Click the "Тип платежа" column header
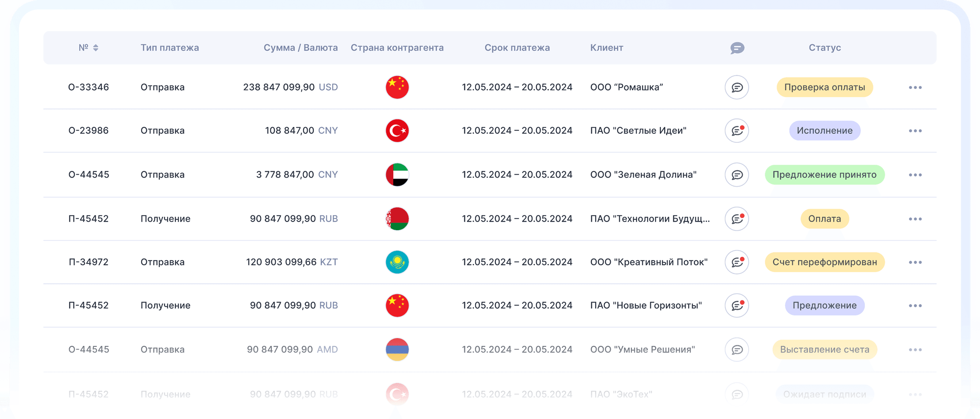Screen dimensions: 980x419 [170, 48]
